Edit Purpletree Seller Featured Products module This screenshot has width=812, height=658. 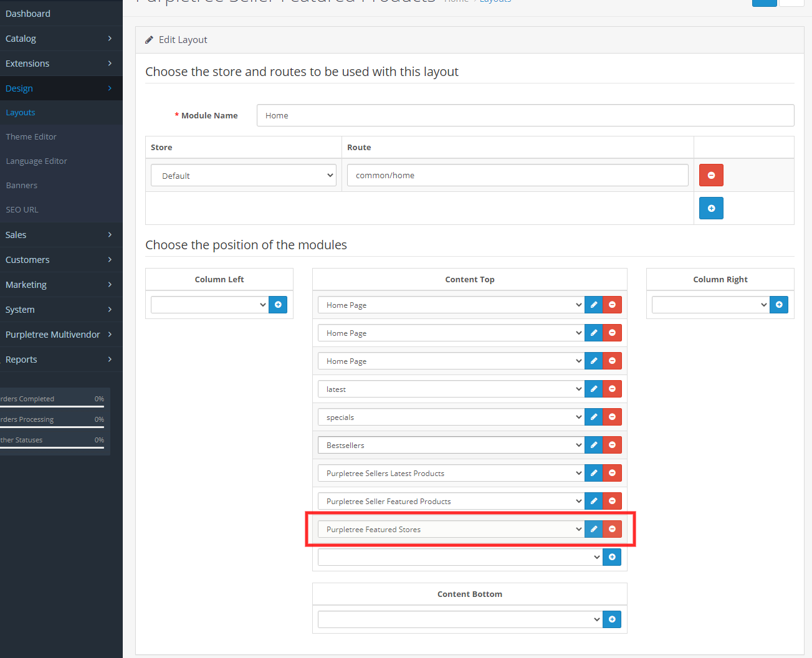(x=594, y=501)
